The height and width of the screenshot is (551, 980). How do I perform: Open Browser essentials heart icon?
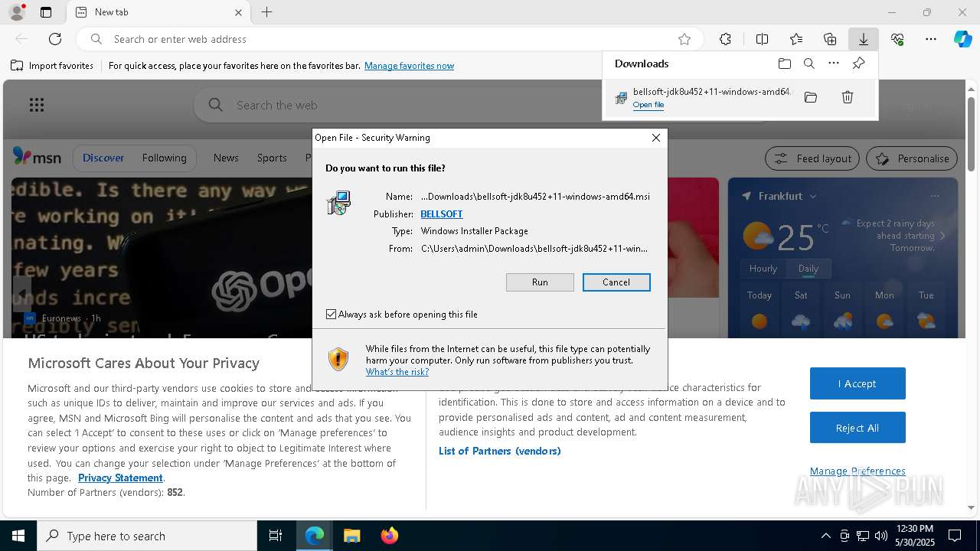click(x=897, y=39)
